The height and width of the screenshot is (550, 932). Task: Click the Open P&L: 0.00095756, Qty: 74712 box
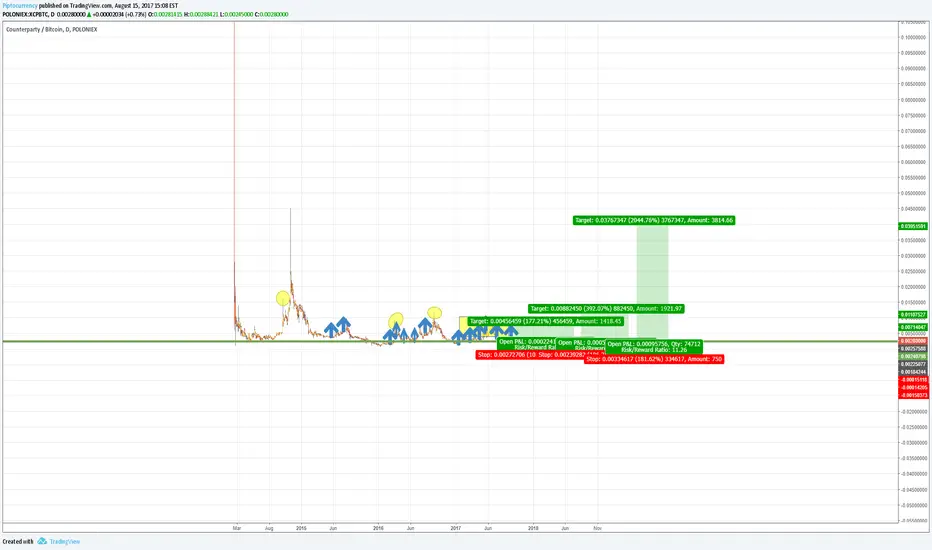(654, 347)
